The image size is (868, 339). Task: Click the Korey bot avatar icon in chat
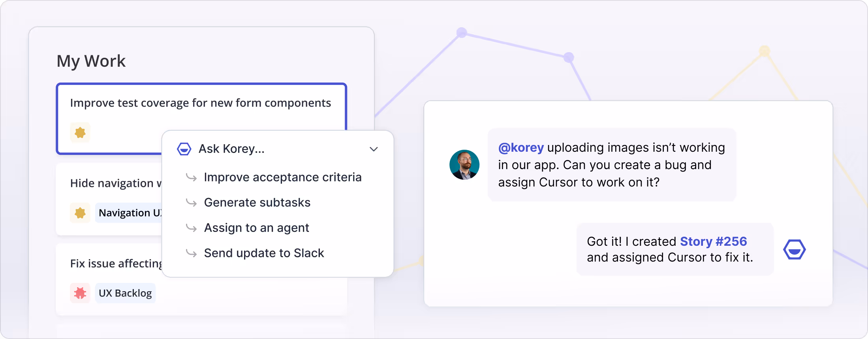pyautogui.click(x=795, y=249)
